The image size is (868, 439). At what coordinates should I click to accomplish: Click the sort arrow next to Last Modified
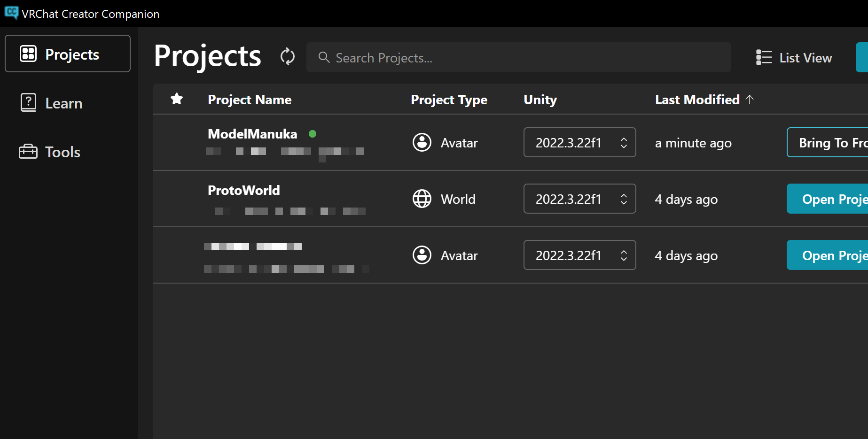[750, 99]
